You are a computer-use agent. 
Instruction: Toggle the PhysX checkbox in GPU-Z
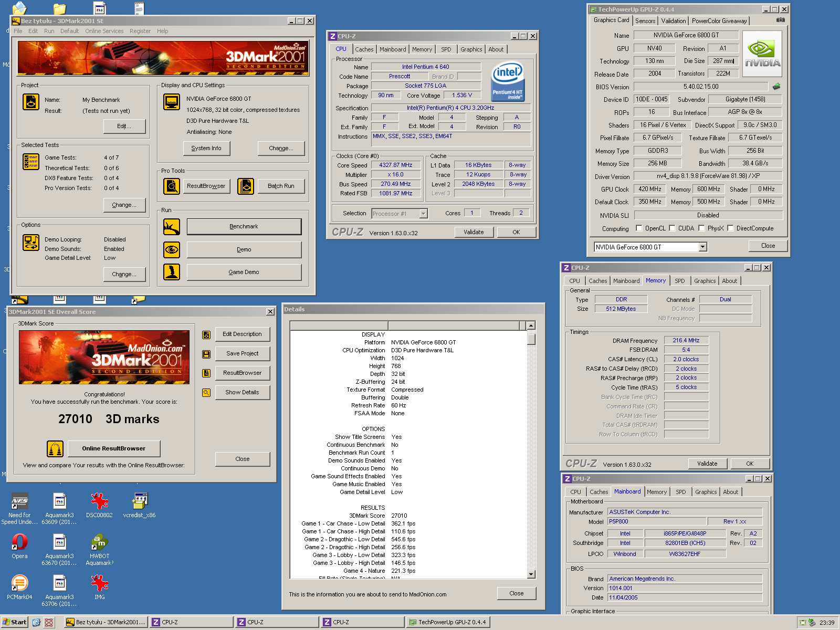click(701, 228)
